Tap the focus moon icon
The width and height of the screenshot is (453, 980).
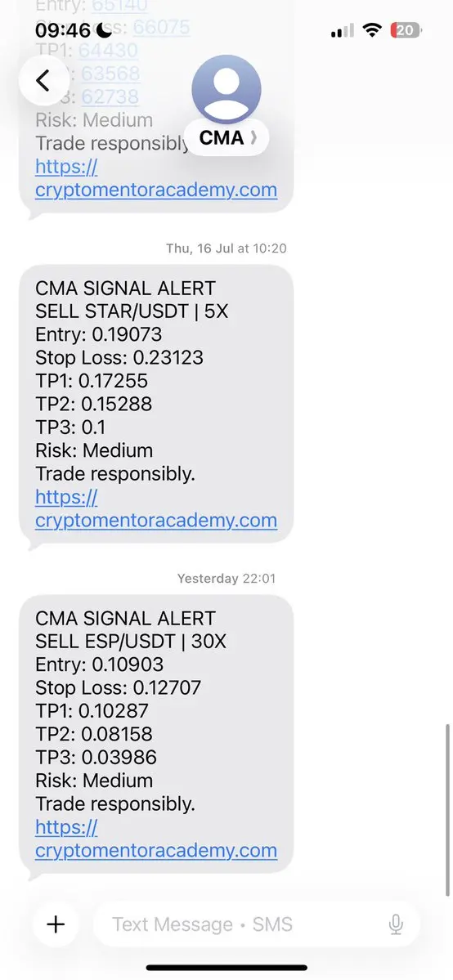coord(105,29)
